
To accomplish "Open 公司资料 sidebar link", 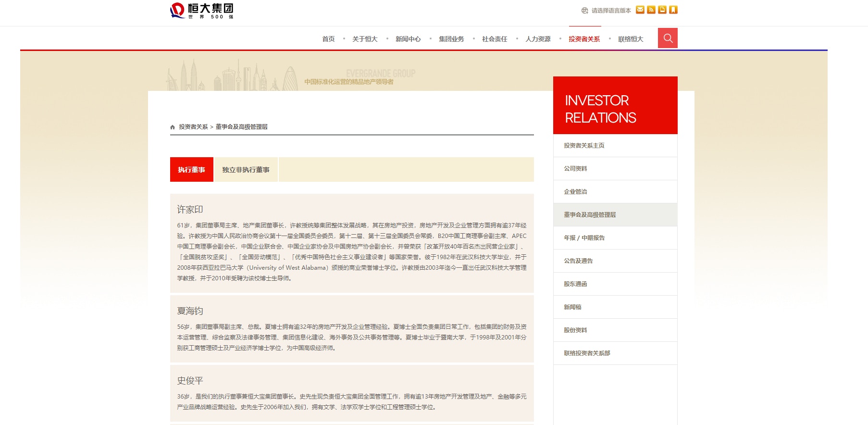I will [615, 169].
